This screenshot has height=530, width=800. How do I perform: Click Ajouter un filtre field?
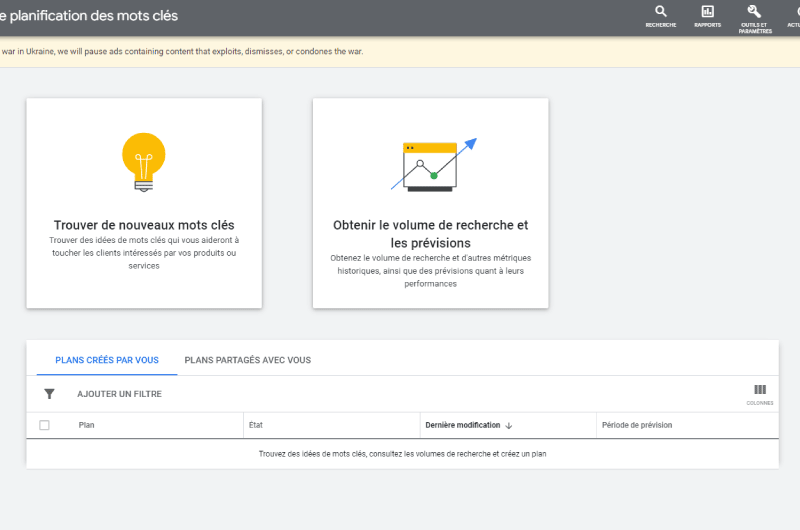point(119,394)
